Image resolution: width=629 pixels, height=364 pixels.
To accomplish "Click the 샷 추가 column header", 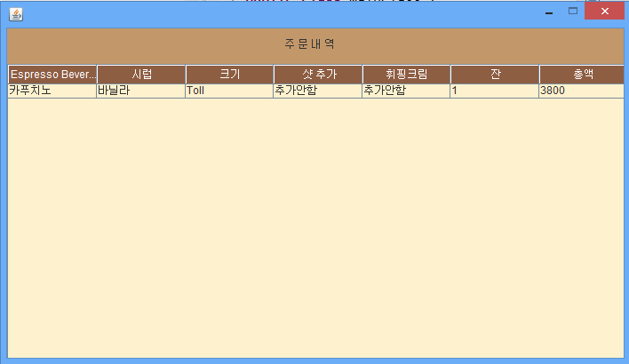I will (x=318, y=75).
